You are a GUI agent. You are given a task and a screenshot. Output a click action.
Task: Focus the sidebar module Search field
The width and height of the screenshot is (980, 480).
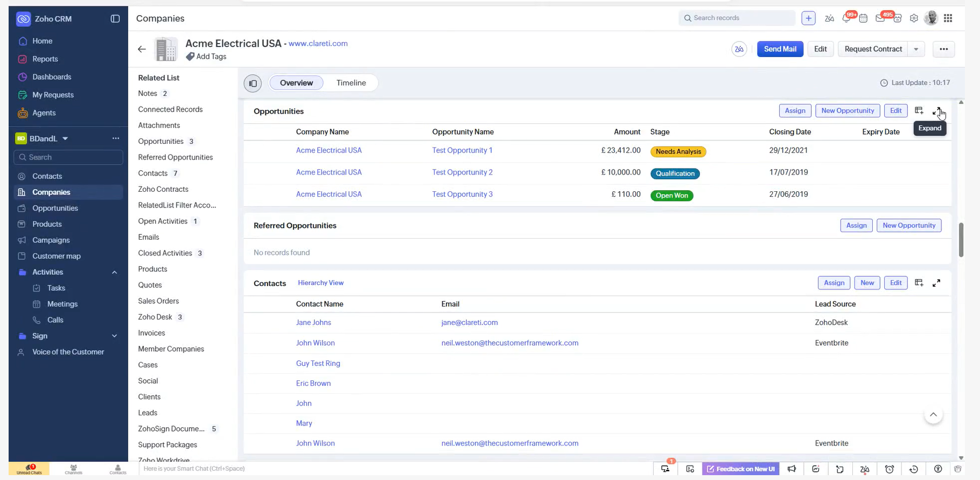pyautogui.click(x=68, y=157)
